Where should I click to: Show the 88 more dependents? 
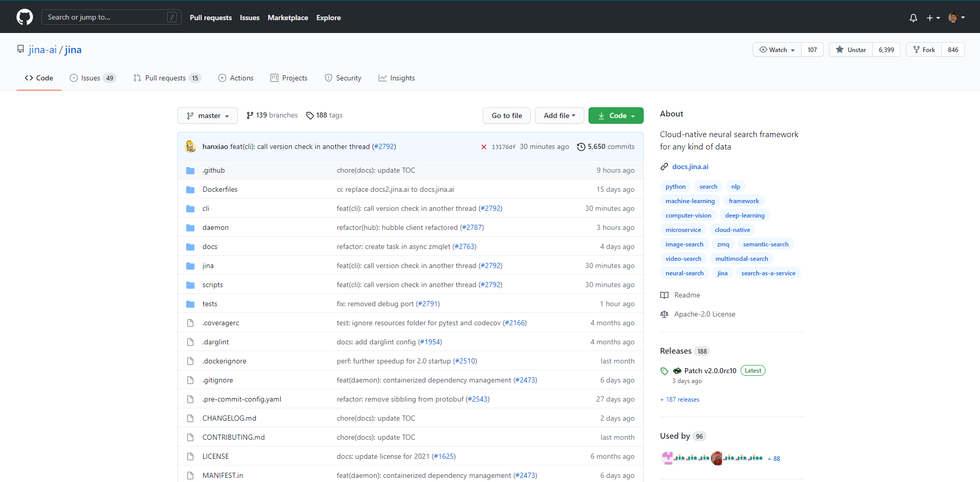pos(774,459)
